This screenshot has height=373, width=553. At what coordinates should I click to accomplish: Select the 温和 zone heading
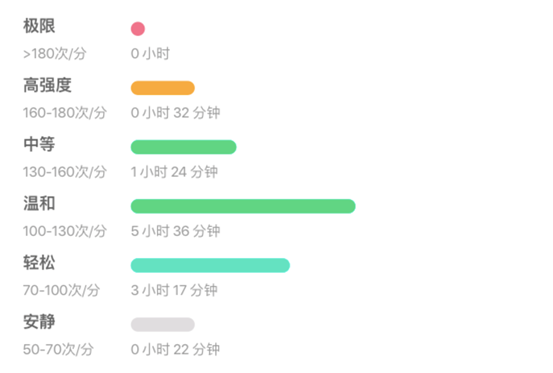click(x=39, y=203)
